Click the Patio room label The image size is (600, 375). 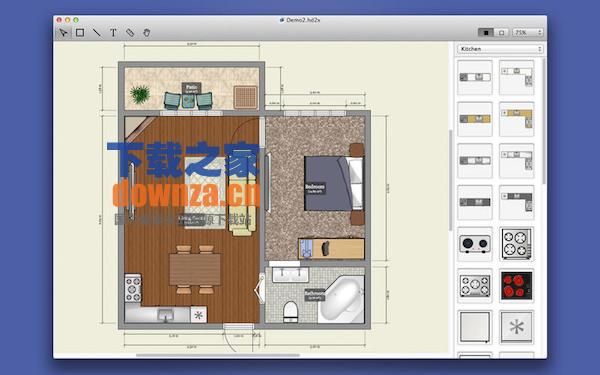(191, 88)
